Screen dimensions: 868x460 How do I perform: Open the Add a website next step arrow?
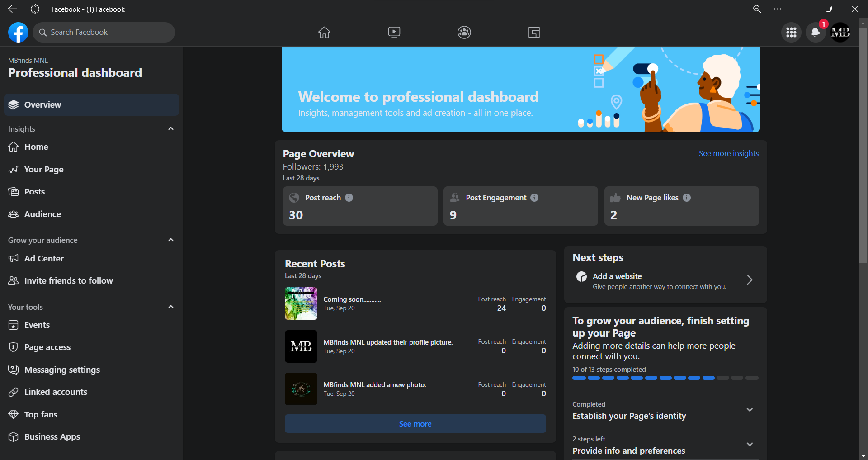[x=750, y=280]
